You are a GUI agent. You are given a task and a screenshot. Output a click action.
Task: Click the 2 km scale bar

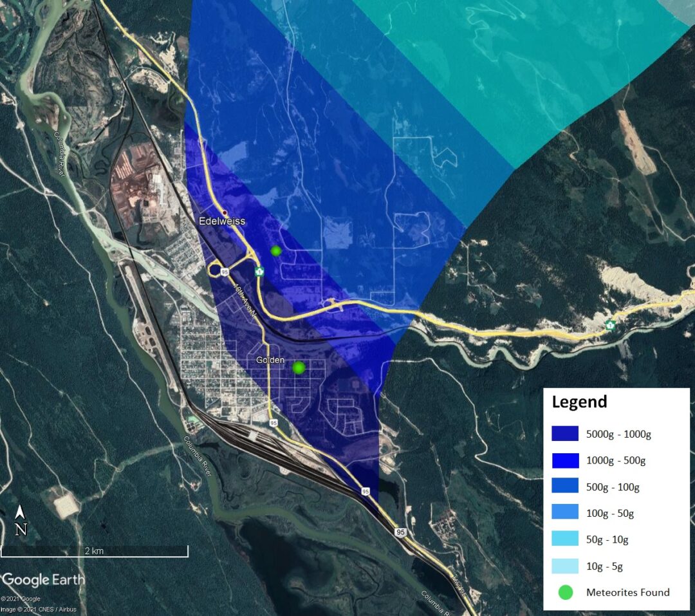[94, 552]
